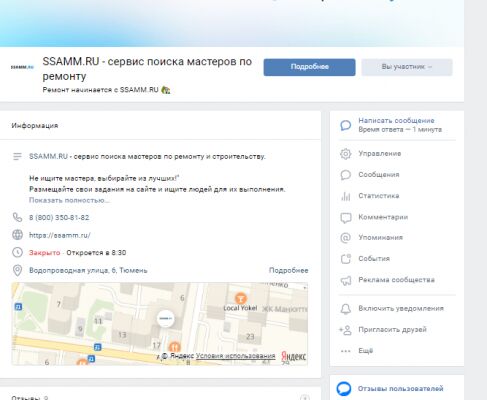Viewport: 487px width, 400px height.
Task: Open Комментарии in the sidebar
Action: 383,217
